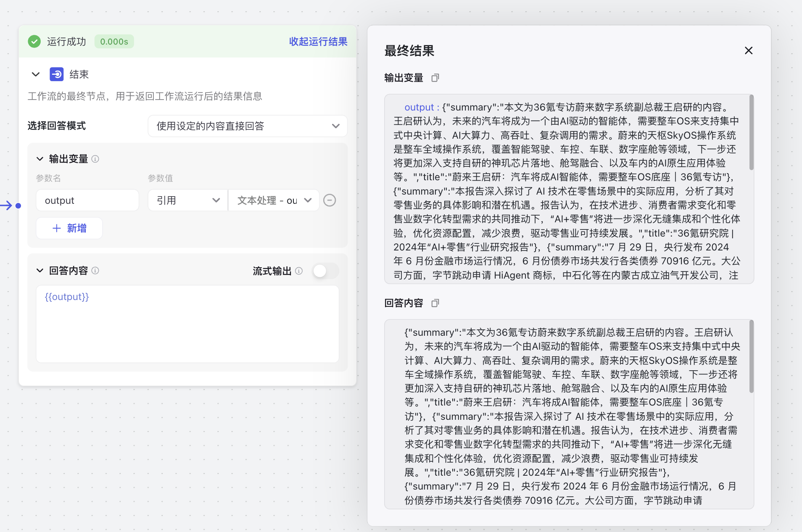The image size is (802, 532).
Task: Click the End node input connection dot
Action: (x=18, y=205)
